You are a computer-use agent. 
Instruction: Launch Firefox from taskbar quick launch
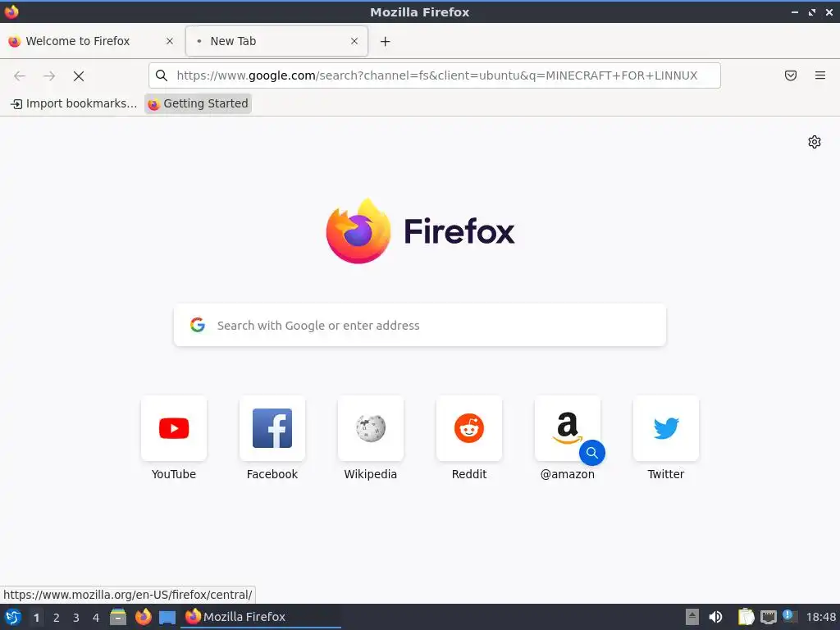coord(143,617)
